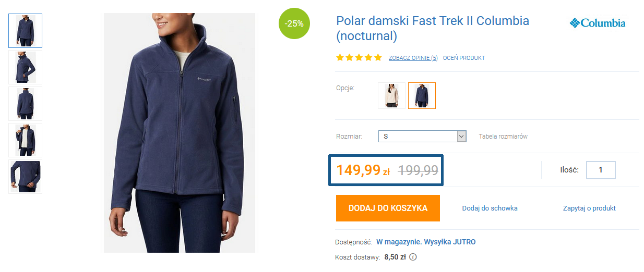644x272 pixels.
Task: Click Dodaj do schowka link
Action: (490, 208)
